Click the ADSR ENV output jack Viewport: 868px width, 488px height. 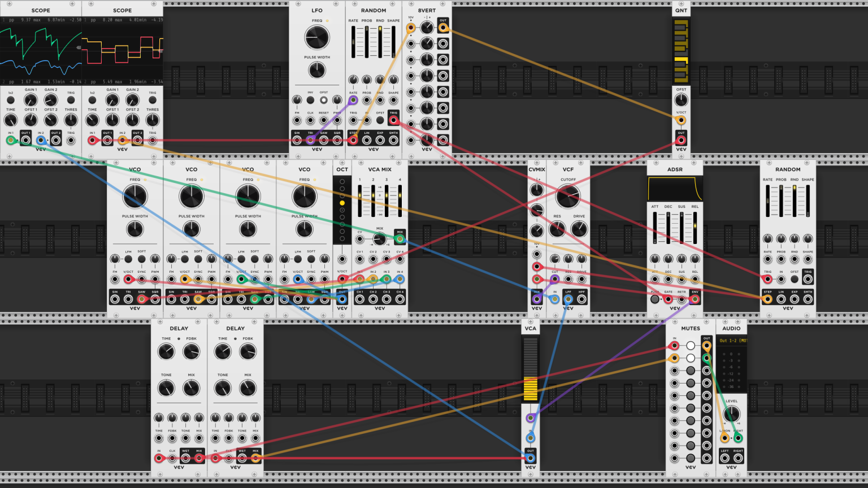pos(695,299)
